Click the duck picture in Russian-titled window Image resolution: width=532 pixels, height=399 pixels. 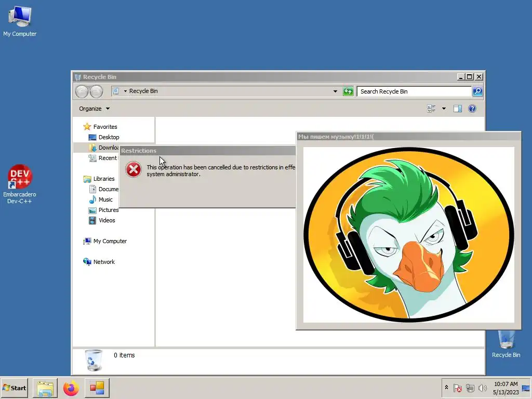(408, 234)
